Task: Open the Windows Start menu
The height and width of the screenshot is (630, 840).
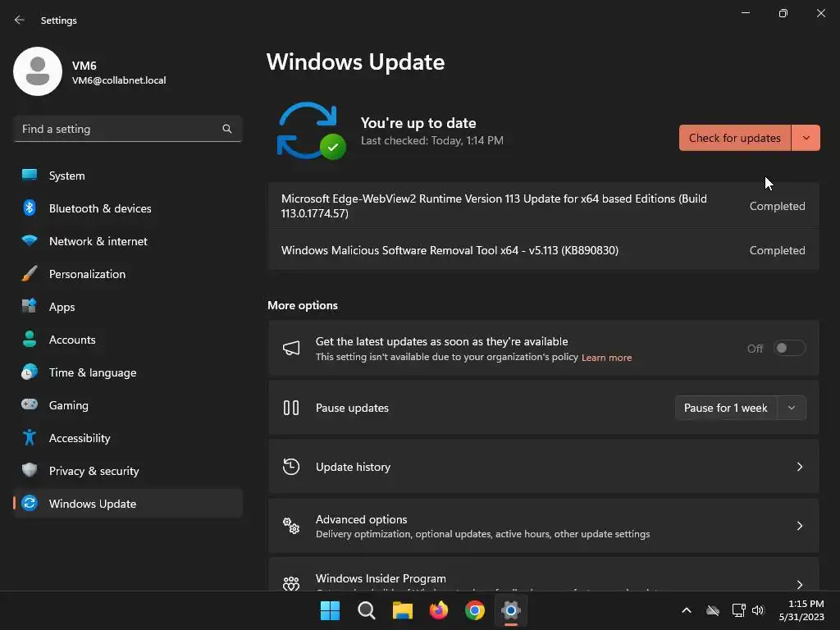Action: (330, 610)
